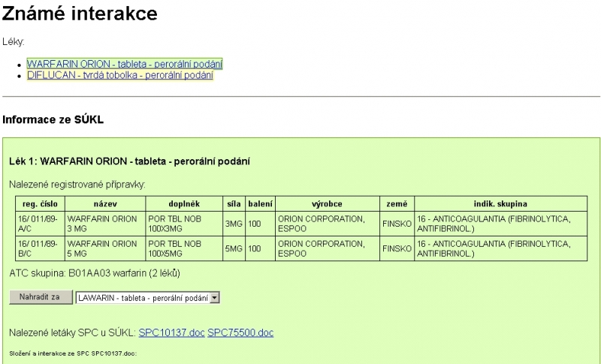Click the Nahradit za button
601x364 pixels.
coord(41,297)
